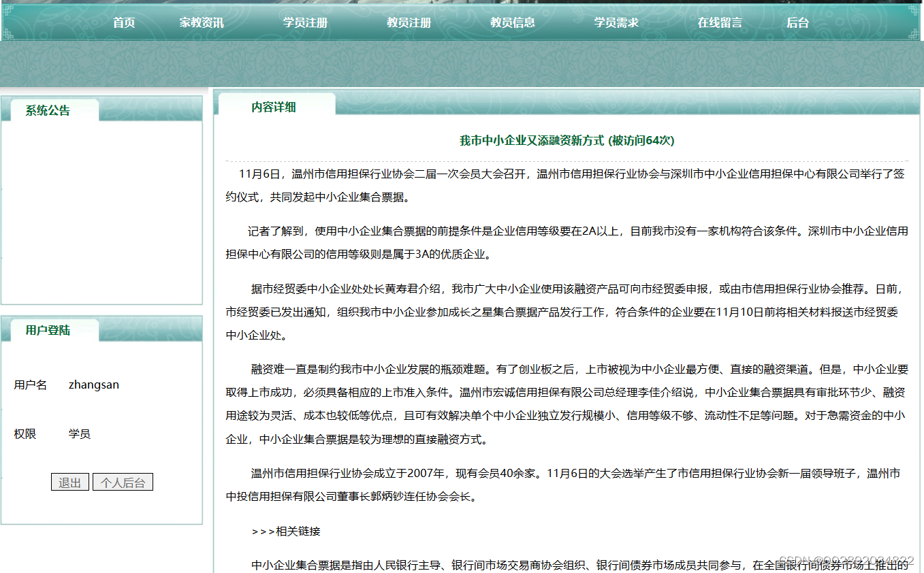This screenshot has width=924, height=573.
Task: View 学员需求 student requirements page
Action: pos(616,22)
